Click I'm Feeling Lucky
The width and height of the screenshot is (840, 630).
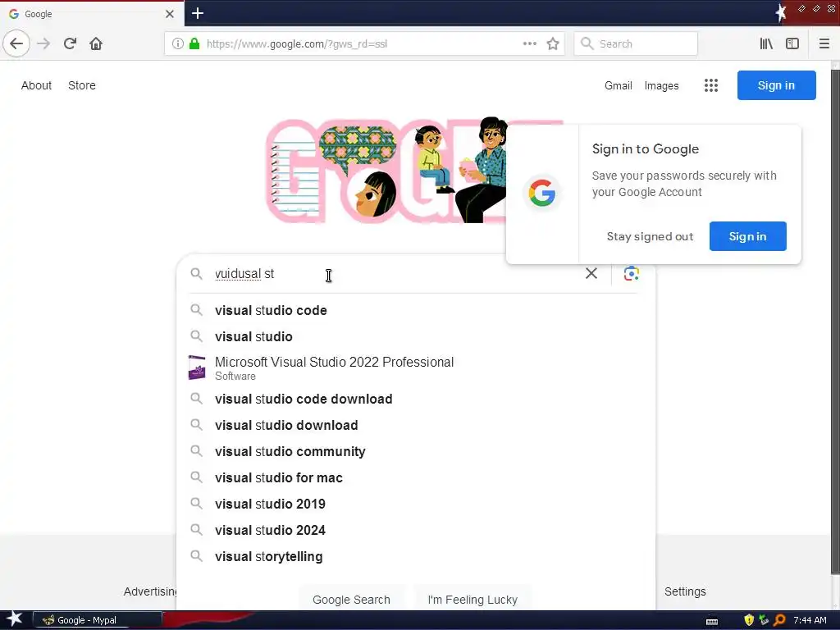[x=472, y=600]
